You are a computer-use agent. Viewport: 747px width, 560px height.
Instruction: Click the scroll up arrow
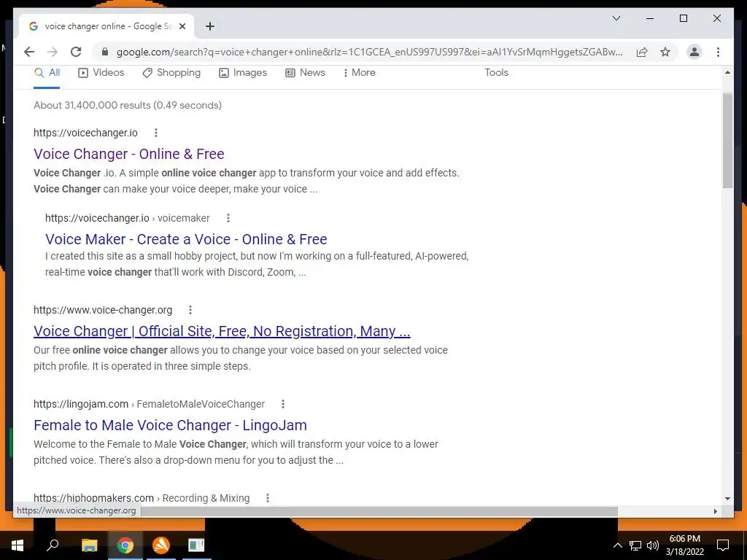[x=727, y=72]
